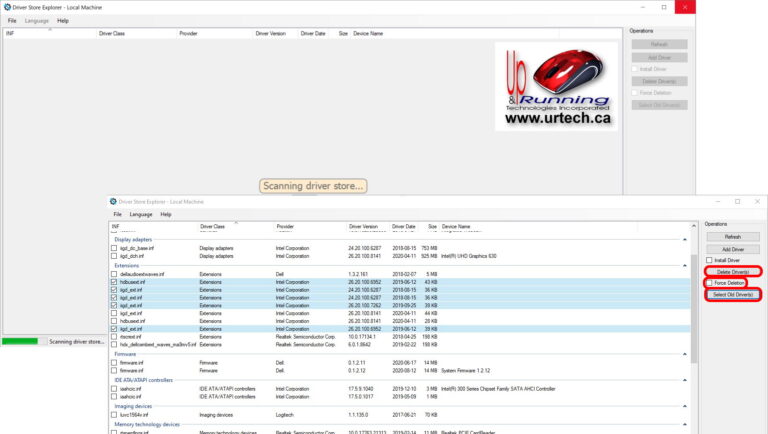The image size is (768, 434).
Task: Click the 753 MB size cell
Action: 429,248
